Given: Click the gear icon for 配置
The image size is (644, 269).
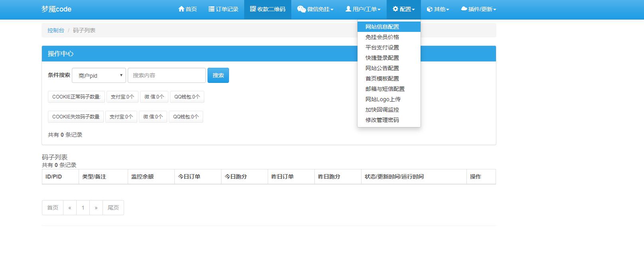Looking at the screenshot, I should (395, 9).
